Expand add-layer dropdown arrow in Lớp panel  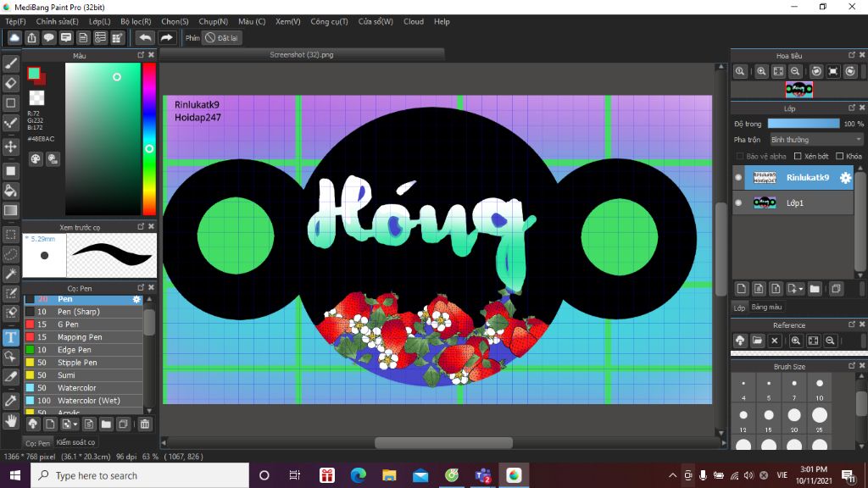[801, 289]
